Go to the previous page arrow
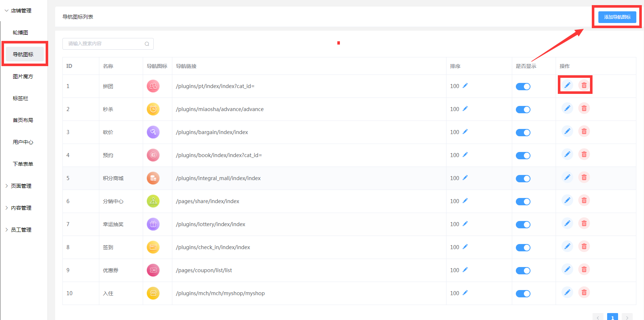Screen dimensions: 644x320 [x=598, y=317]
